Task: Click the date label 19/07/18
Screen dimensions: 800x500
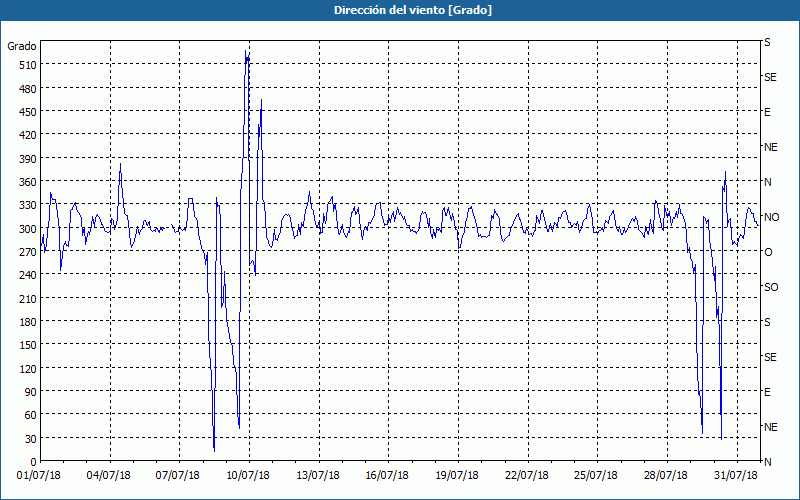Action: 457,476
